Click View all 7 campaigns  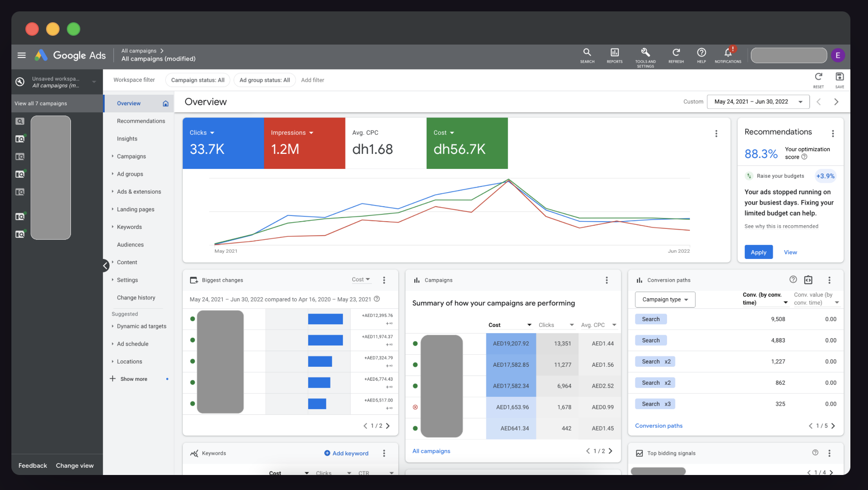(41, 104)
